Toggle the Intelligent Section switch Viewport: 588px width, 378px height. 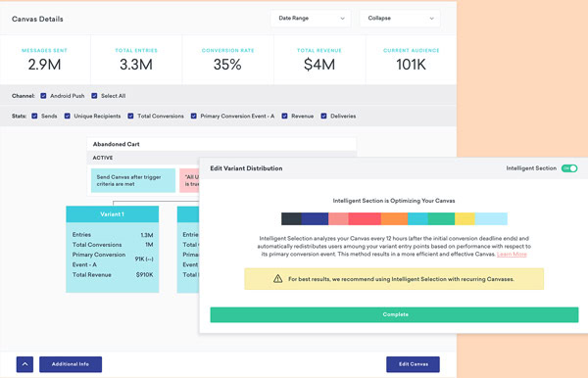569,168
